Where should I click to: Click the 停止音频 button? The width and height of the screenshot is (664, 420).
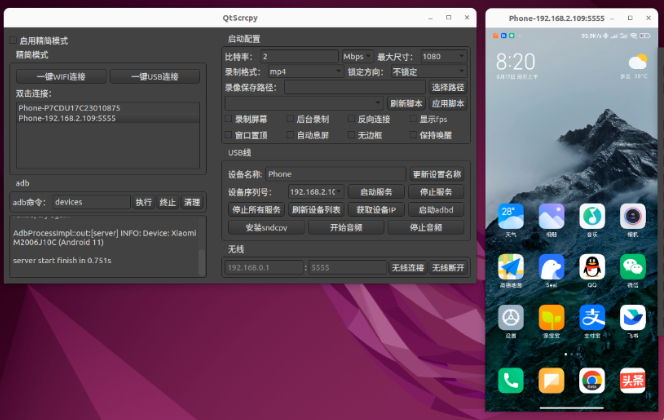point(426,227)
